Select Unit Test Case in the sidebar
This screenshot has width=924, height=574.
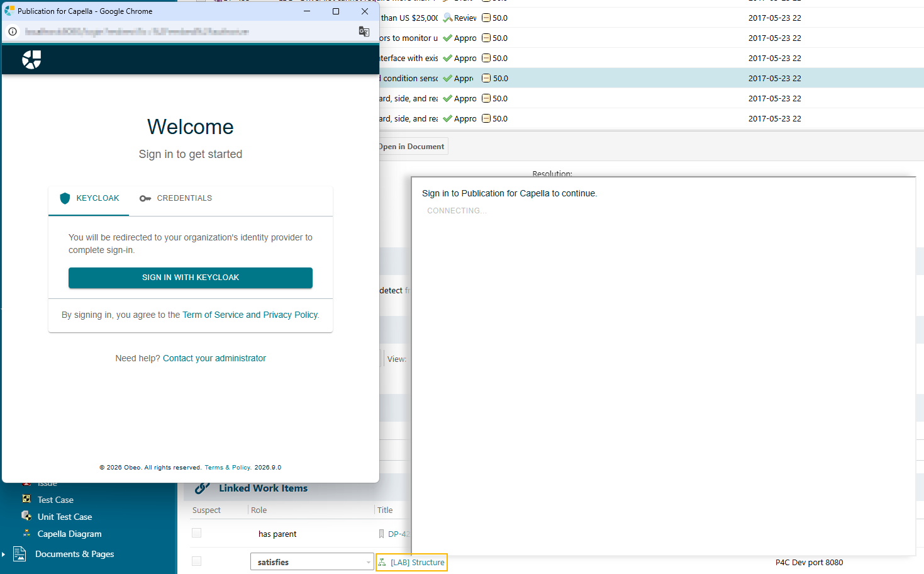[65, 517]
